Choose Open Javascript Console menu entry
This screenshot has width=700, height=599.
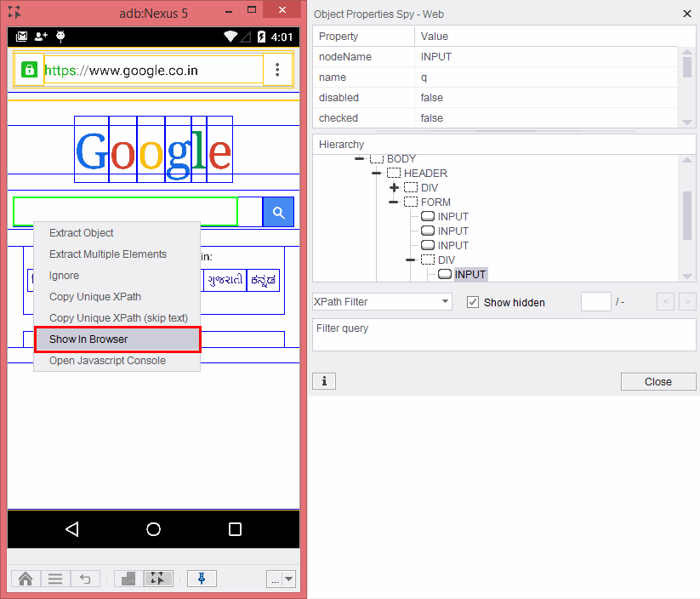coord(107,361)
